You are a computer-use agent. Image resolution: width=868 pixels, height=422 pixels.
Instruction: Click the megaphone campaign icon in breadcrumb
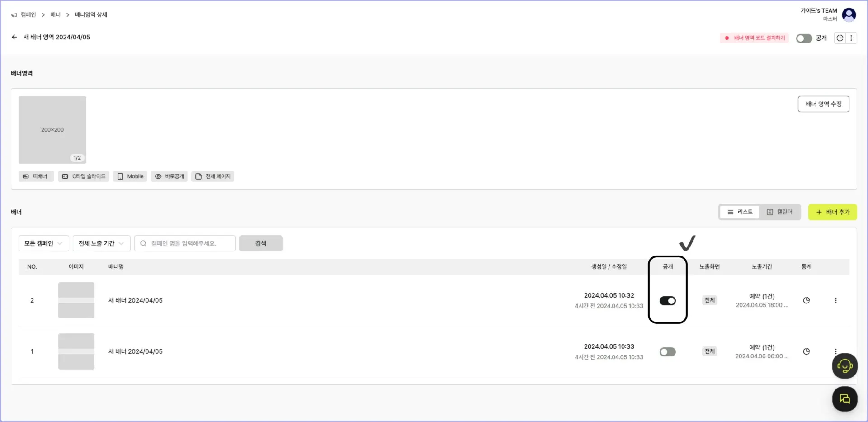pos(14,15)
